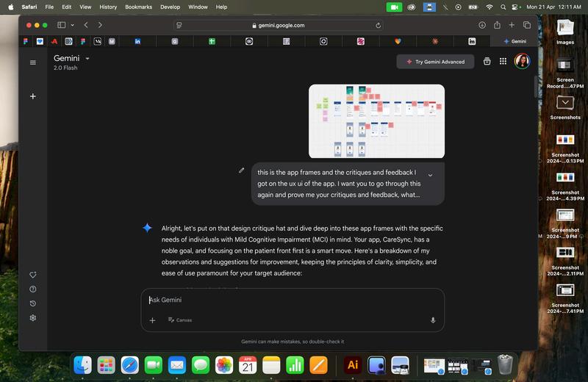Open the Develop menu
The height and width of the screenshot is (382, 588).
171,7
